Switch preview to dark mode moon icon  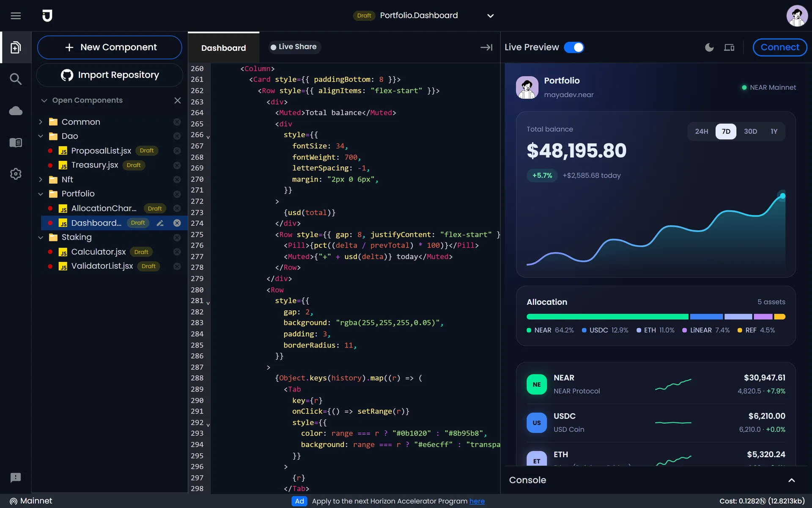tap(709, 47)
